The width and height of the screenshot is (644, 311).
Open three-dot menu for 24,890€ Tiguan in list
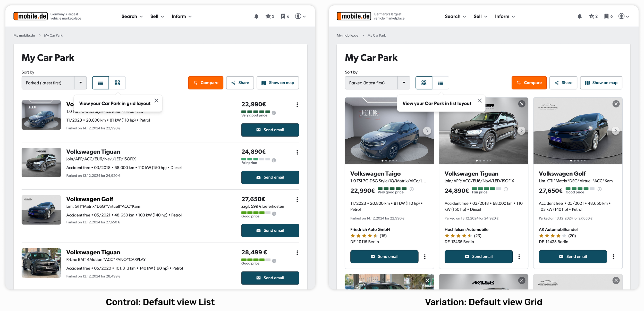tap(297, 152)
